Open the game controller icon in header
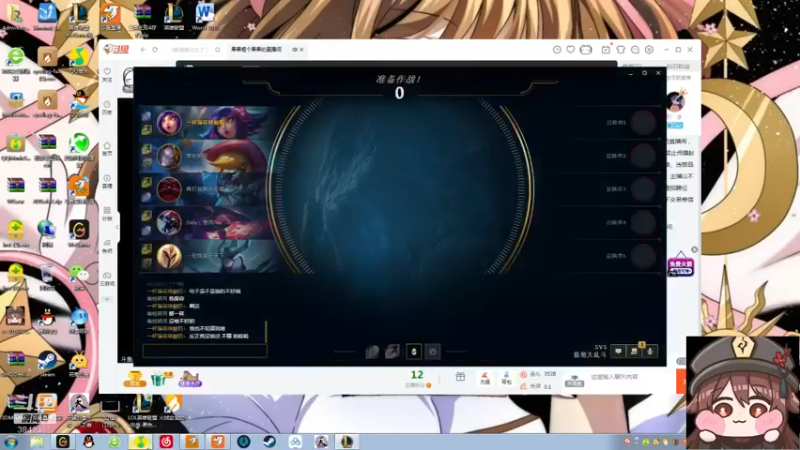Viewport: 800px width, 450px height. (x=586, y=49)
